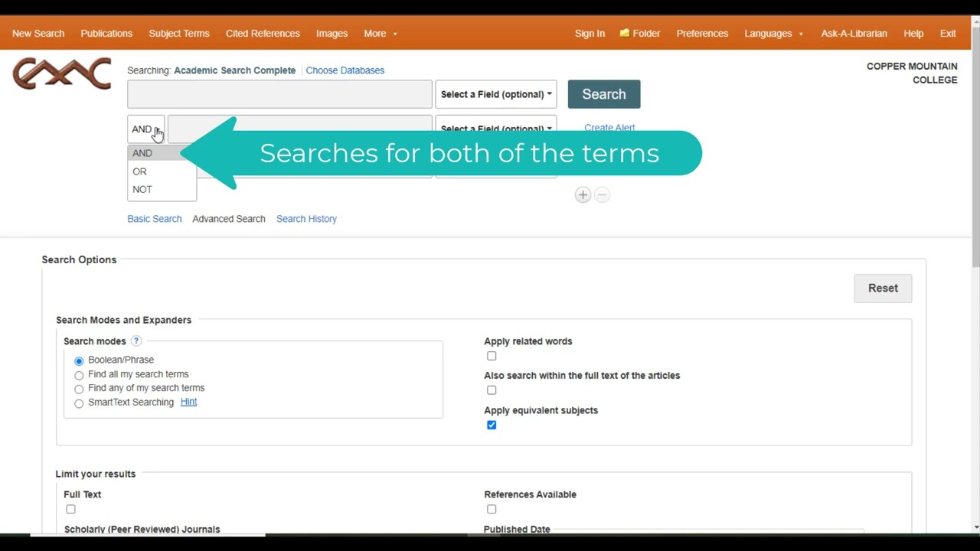The width and height of the screenshot is (980, 551).
Task: Open Images in the top bar
Action: pyautogui.click(x=332, y=34)
